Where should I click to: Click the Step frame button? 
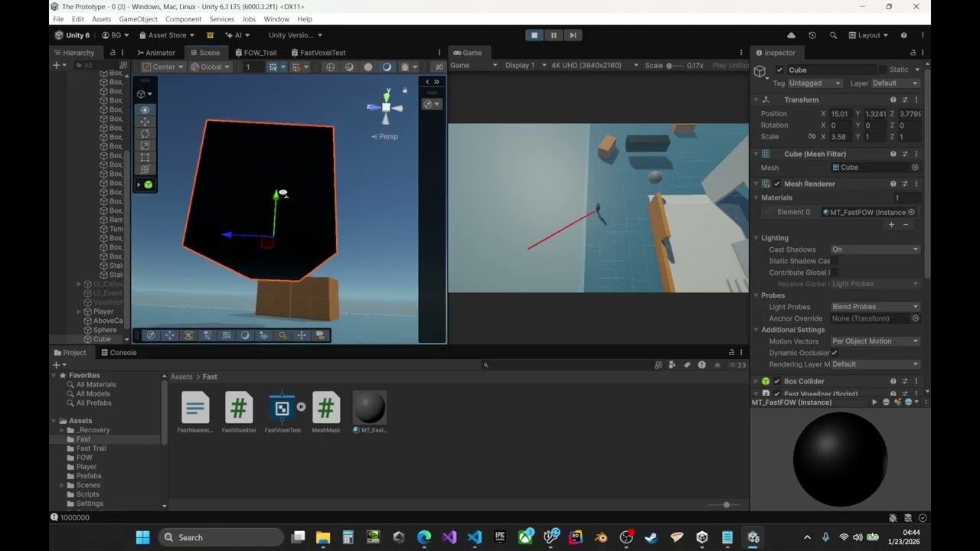573,35
